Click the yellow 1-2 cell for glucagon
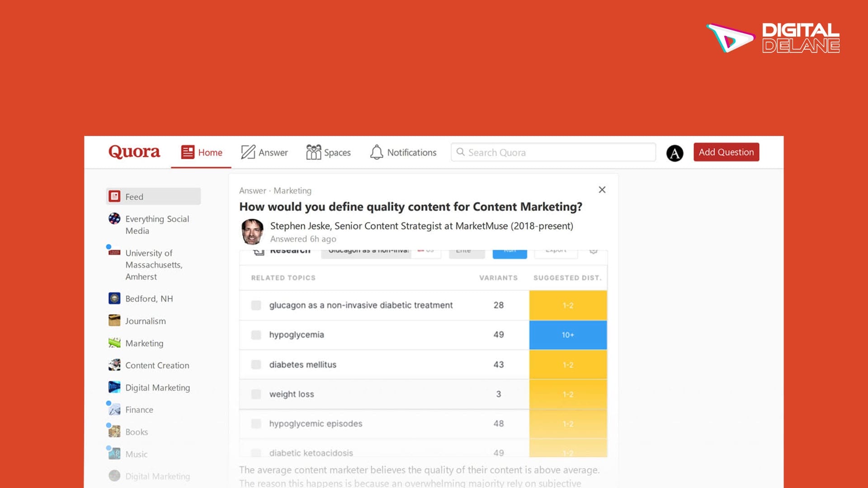Image resolution: width=868 pixels, height=488 pixels. pos(568,305)
